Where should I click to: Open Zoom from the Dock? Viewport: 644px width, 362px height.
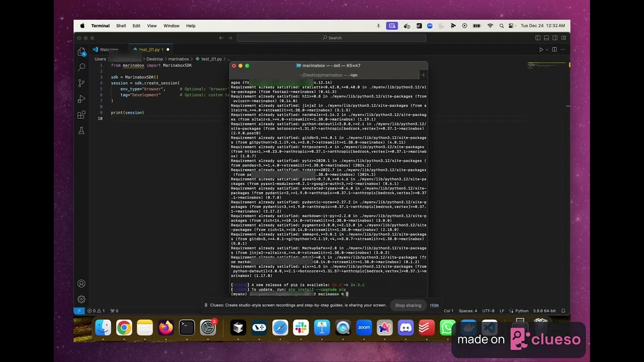pos(364,327)
